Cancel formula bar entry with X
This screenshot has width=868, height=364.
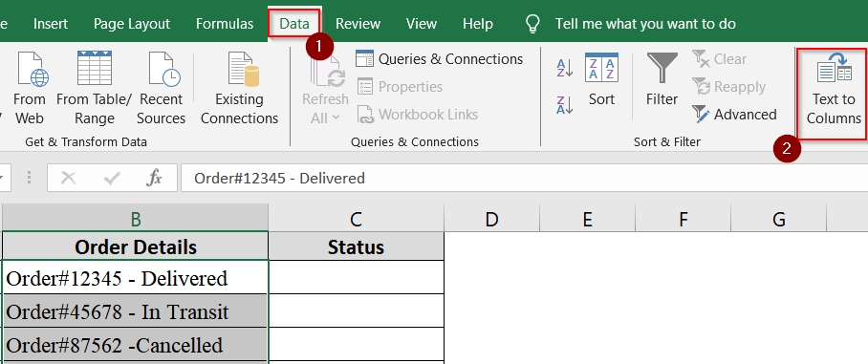coord(68,178)
